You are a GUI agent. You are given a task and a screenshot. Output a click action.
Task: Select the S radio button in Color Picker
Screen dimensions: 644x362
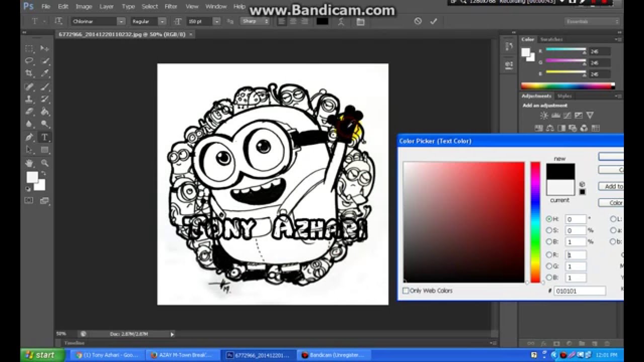point(549,230)
